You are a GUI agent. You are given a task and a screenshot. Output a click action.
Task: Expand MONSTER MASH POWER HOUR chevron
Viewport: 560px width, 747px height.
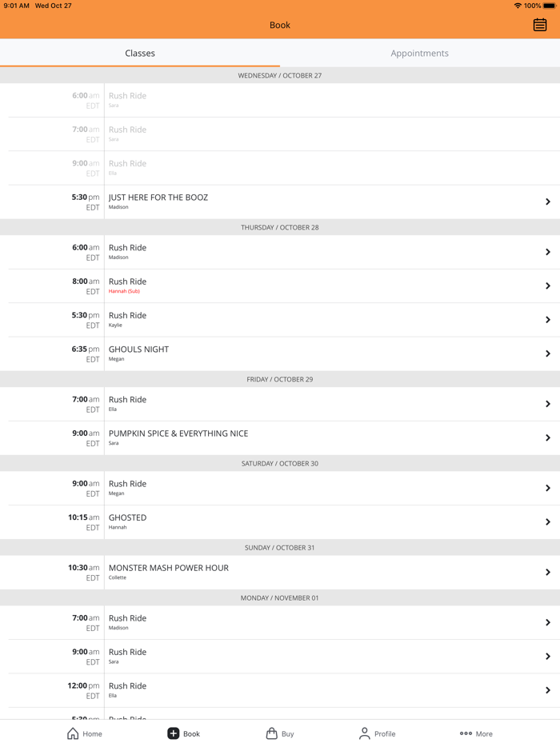click(548, 573)
